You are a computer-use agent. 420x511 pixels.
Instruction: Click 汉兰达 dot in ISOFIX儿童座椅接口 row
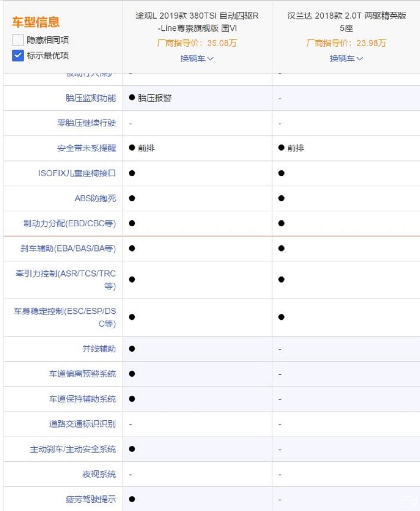pos(281,173)
